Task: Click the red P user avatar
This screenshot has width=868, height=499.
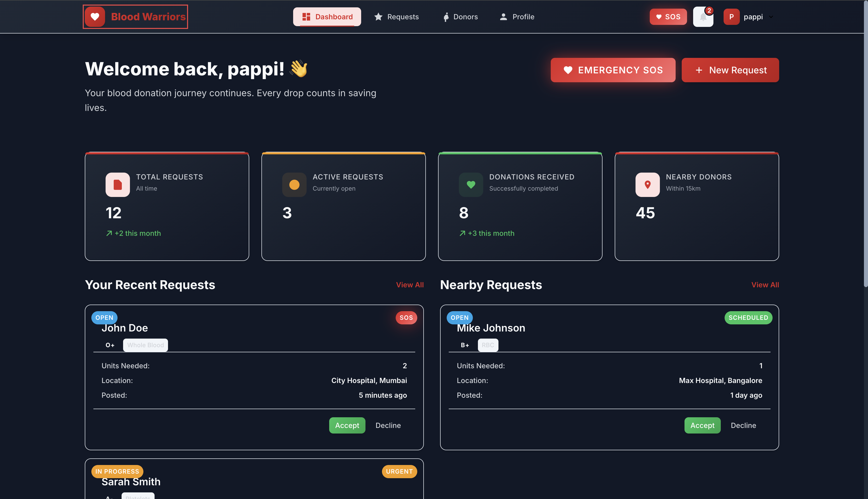Action: (731, 17)
